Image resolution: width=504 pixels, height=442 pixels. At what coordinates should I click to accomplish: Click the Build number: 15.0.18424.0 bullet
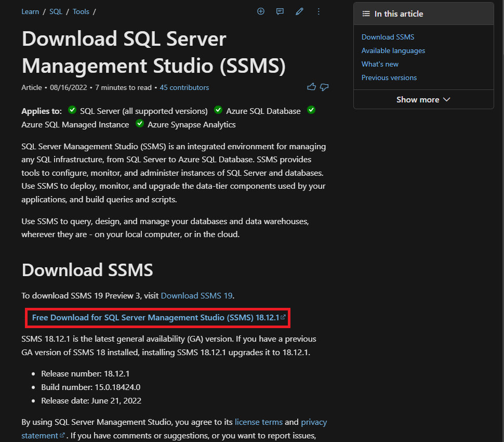point(90,387)
